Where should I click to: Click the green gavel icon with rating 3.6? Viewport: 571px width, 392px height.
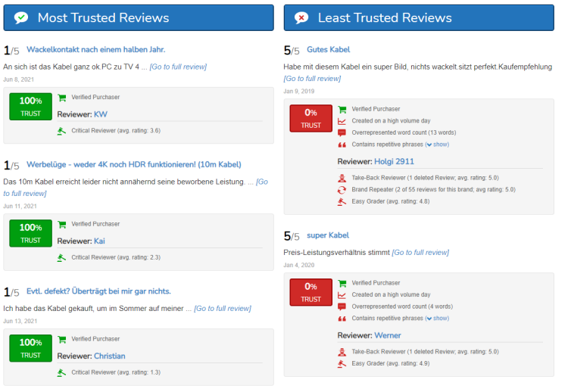click(x=61, y=131)
